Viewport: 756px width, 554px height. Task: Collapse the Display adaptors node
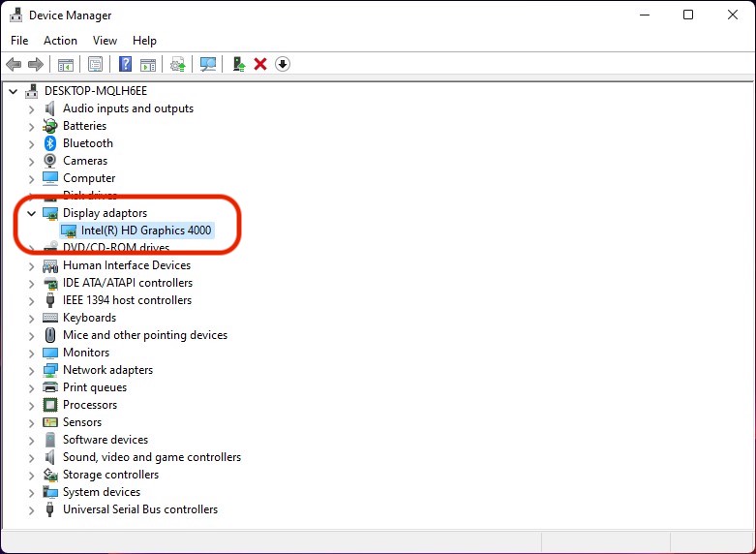31,213
